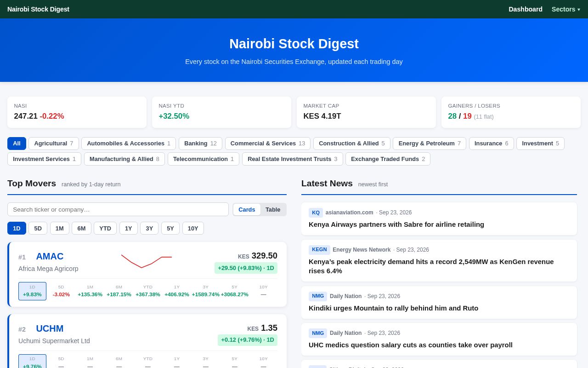Filter by Insurance sector
The image size is (588, 368).
492,144
